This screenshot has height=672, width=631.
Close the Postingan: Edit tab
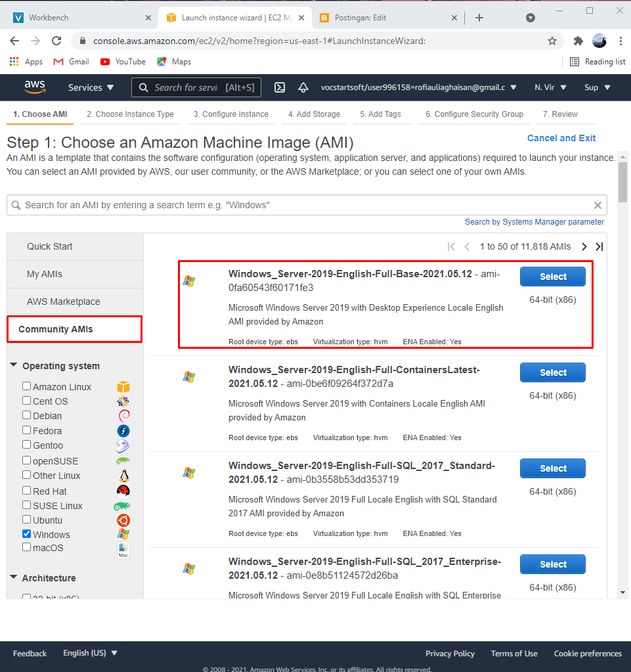454,18
